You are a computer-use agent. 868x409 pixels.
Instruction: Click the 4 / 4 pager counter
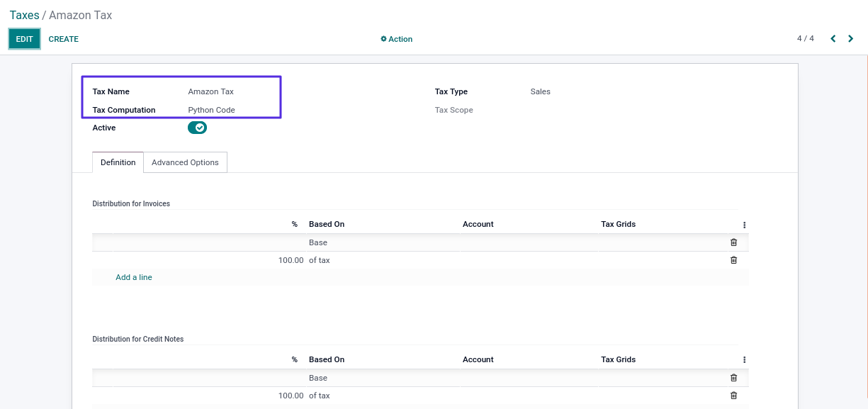[x=805, y=38]
